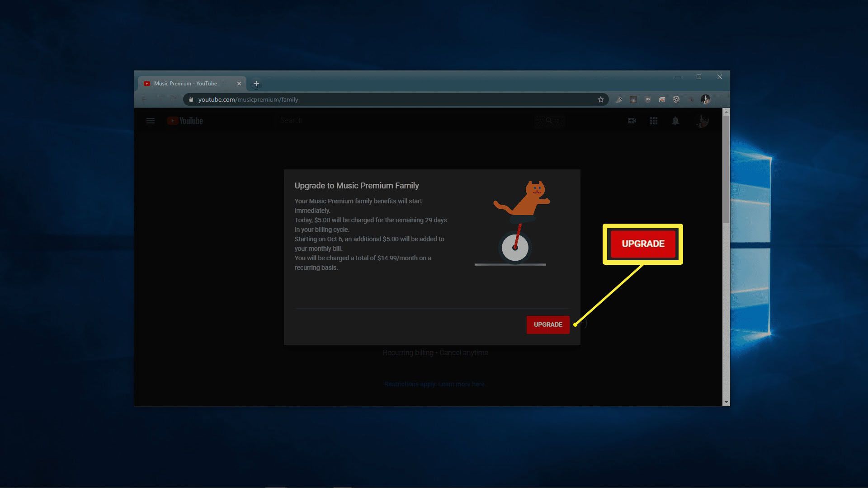The image size is (868, 488).
Task: Bookmark this page with the star icon
Action: (601, 99)
